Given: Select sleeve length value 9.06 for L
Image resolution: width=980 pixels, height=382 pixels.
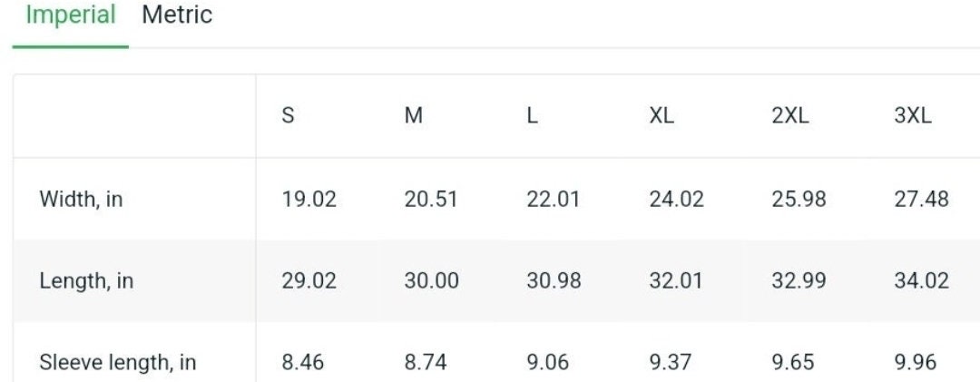Looking at the screenshot, I should 548,363.
